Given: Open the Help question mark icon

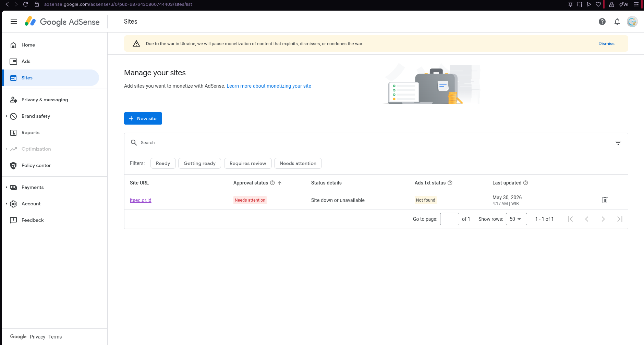Looking at the screenshot, I should 602,22.
